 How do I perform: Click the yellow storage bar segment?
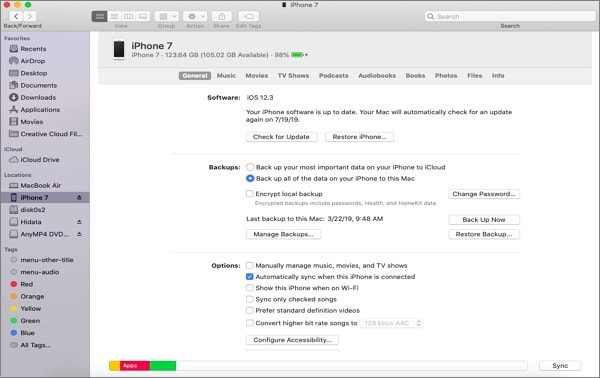114,366
